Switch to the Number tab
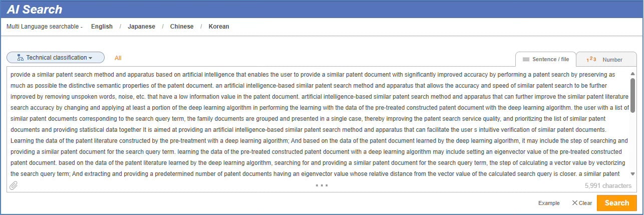This screenshot has height=215, width=644. pos(605,60)
